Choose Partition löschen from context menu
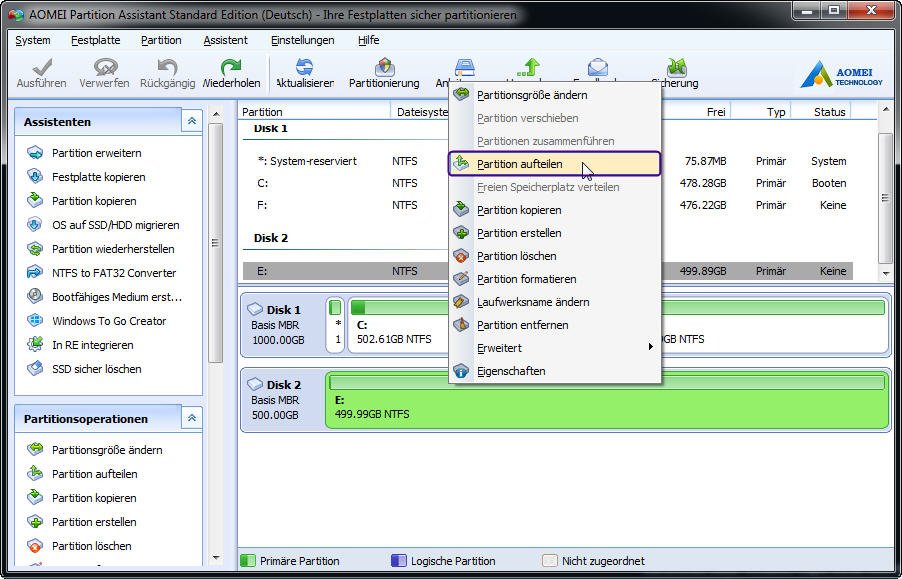Viewport: 902px width, 579px height. point(555,256)
